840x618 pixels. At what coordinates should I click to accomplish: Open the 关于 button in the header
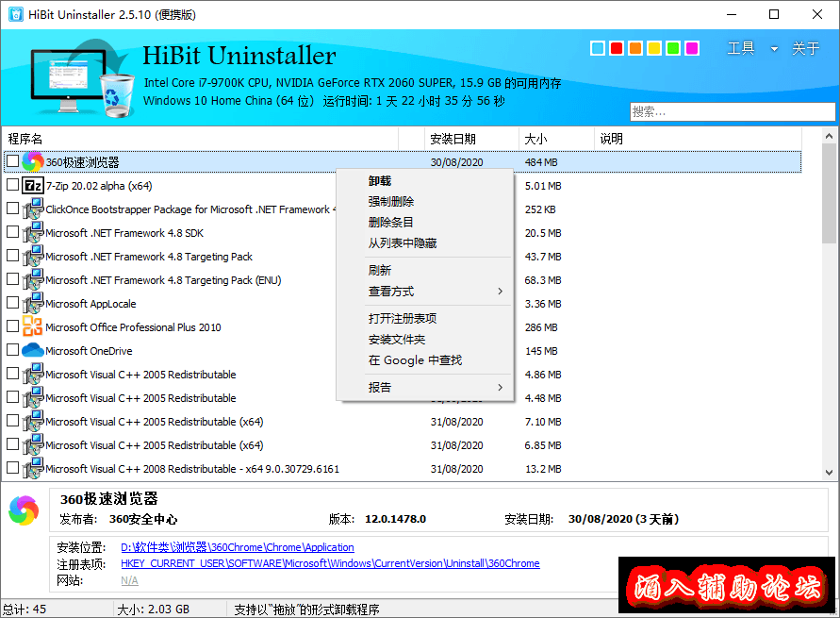point(806,49)
